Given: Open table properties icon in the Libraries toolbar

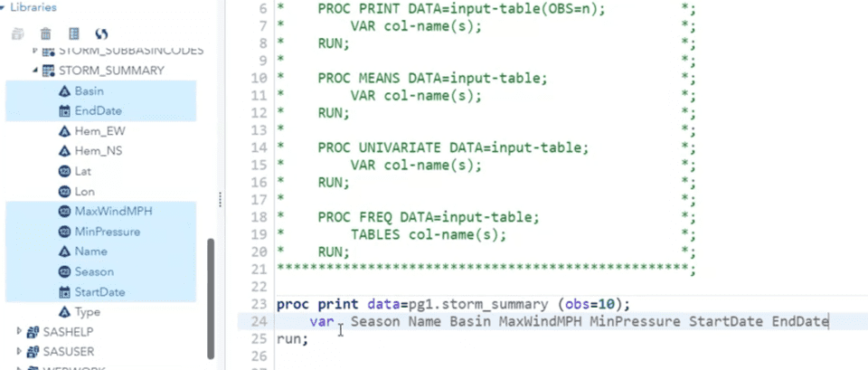Looking at the screenshot, I should coord(73,33).
